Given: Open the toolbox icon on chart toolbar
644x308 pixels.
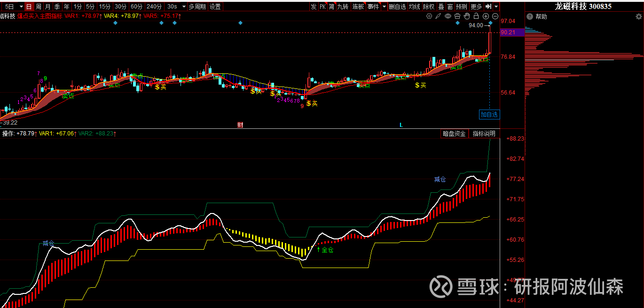Looking at the screenshot, I should pyautogui.click(x=457, y=16).
